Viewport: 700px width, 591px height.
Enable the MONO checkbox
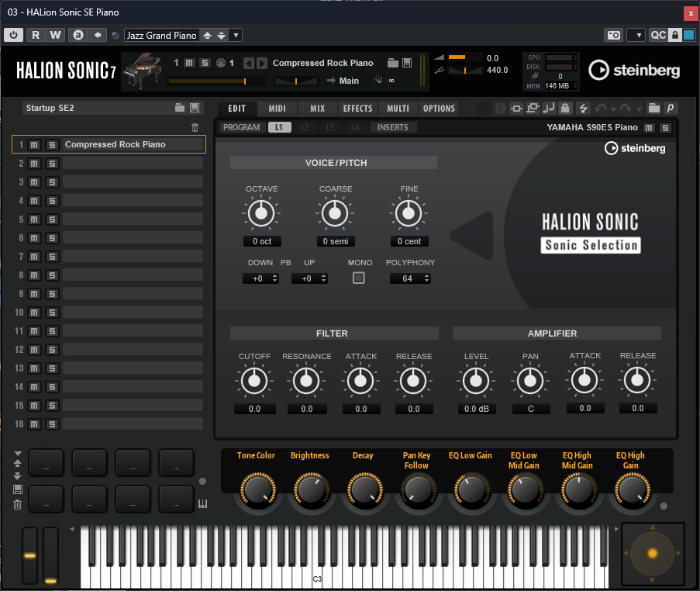coord(358,278)
